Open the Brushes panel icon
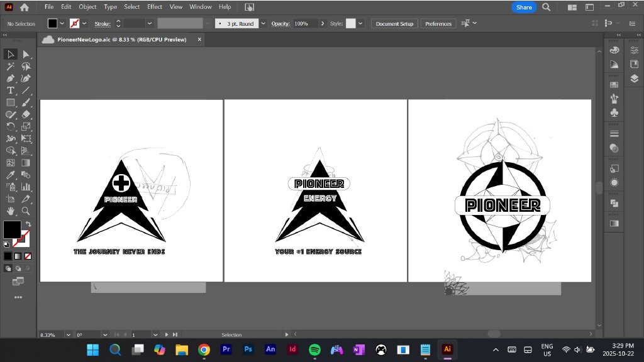The image size is (644, 362). 614,99
